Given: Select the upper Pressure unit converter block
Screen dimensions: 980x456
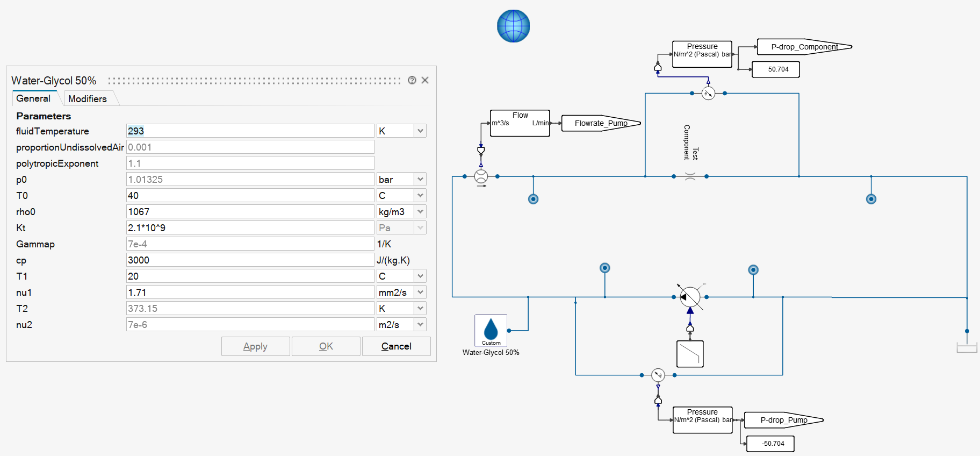Looking at the screenshot, I should click(x=702, y=54).
